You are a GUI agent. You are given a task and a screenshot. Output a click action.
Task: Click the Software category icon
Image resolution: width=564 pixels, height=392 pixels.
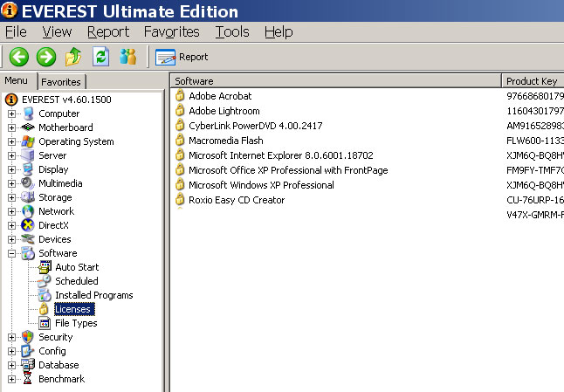pos(28,253)
